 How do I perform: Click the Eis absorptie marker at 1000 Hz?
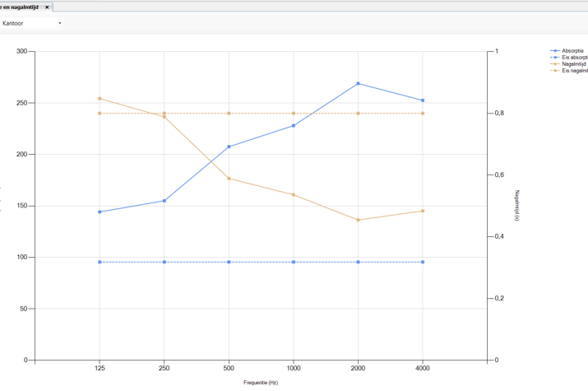pos(294,262)
